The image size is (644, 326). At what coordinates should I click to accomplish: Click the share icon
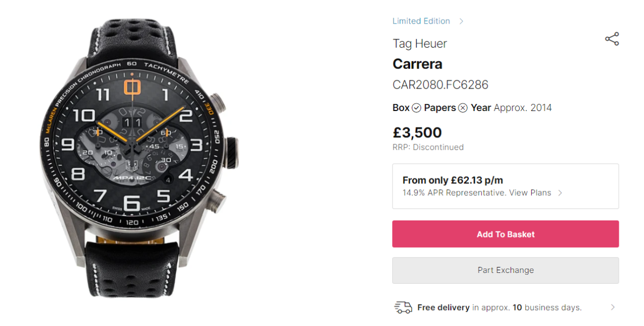point(612,39)
